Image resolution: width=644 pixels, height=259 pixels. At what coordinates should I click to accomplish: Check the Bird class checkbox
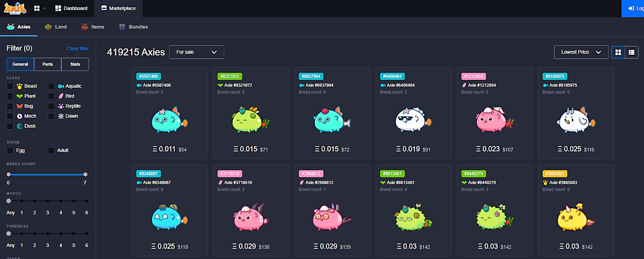click(51, 96)
